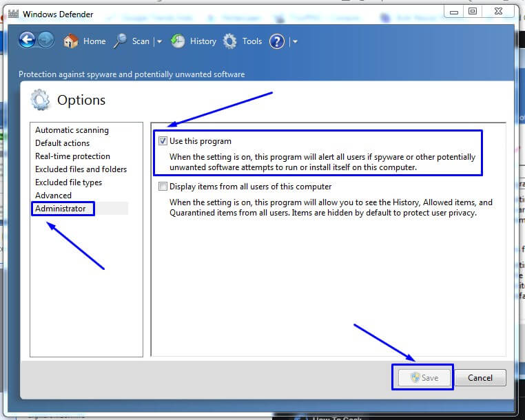
Task: Click the Save button
Action: coord(424,378)
